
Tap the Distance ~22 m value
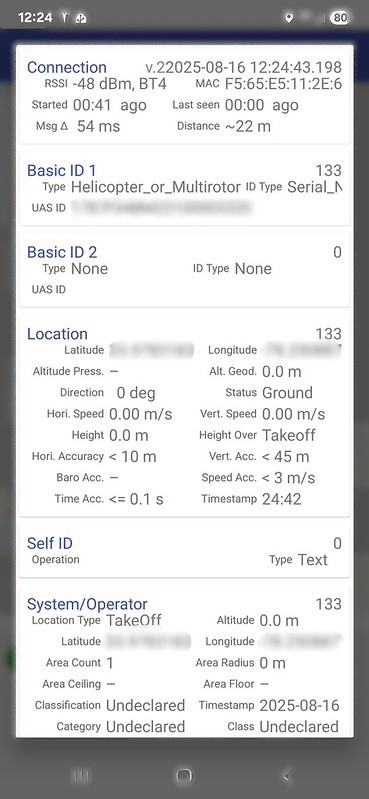coord(248,126)
